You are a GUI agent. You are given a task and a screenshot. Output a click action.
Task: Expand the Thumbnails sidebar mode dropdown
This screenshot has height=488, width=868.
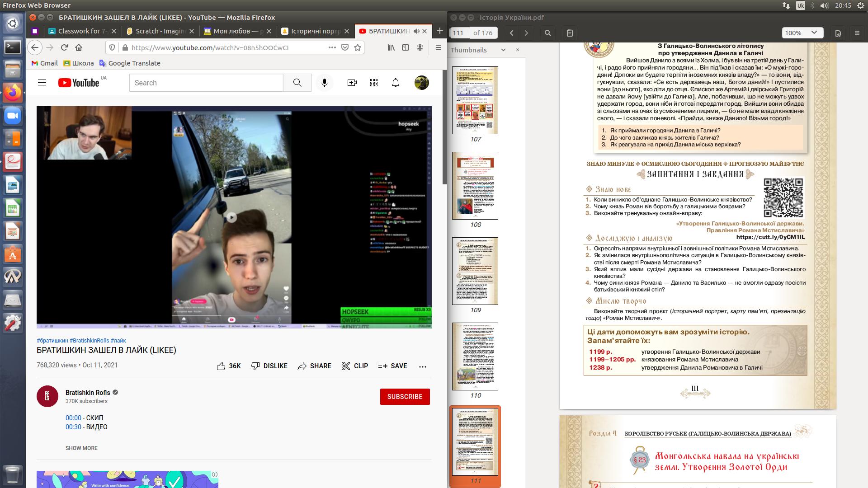point(503,50)
